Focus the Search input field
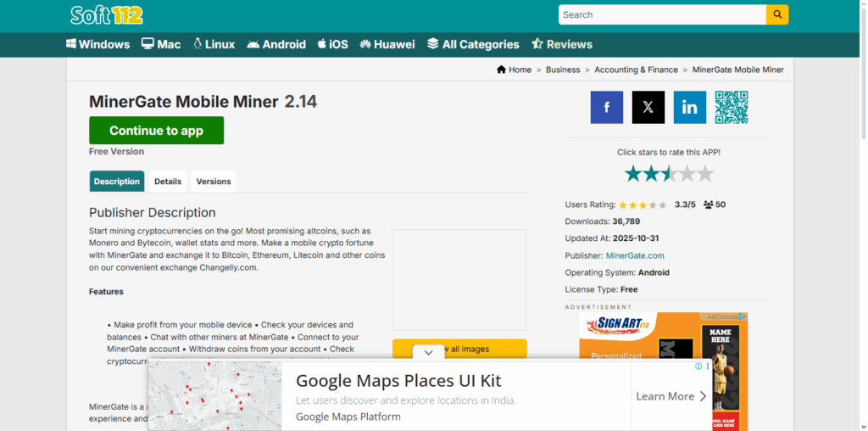 tap(662, 14)
